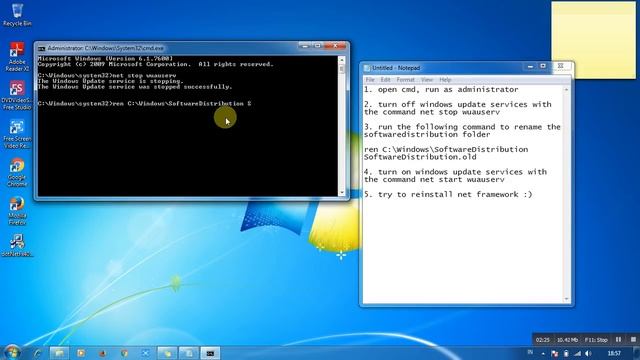Open the Format menu in Notepad
The width and height of the screenshot is (640, 360).
tap(405, 80)
